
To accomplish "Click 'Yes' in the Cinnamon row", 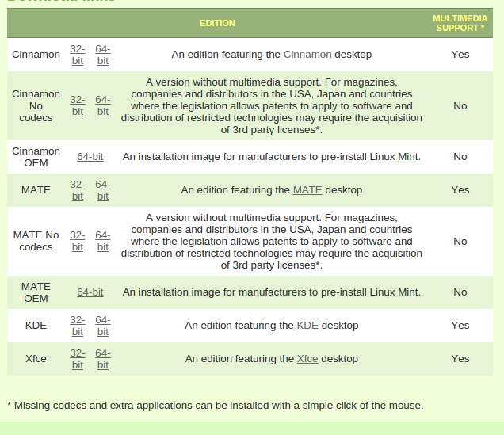I will 460,55.
